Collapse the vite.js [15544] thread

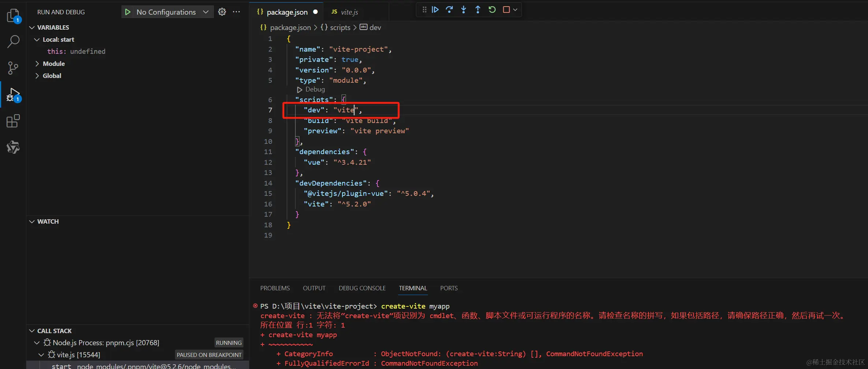tap(41, 355)
